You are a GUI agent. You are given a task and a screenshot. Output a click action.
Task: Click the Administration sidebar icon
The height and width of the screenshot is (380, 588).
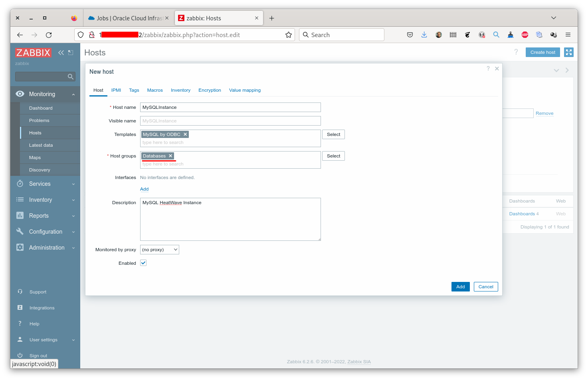coord(20,247)
